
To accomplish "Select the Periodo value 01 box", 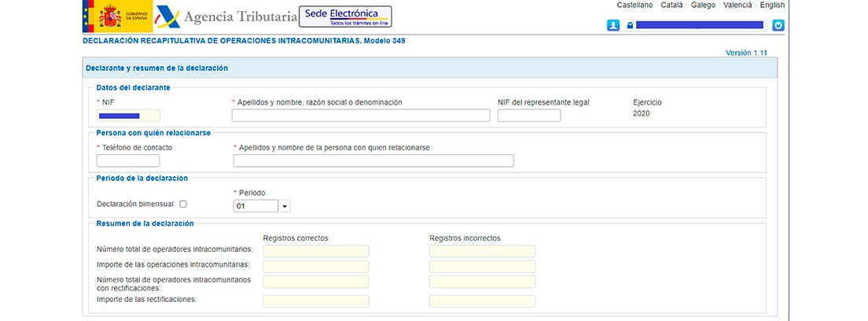I will click(256, 206).
